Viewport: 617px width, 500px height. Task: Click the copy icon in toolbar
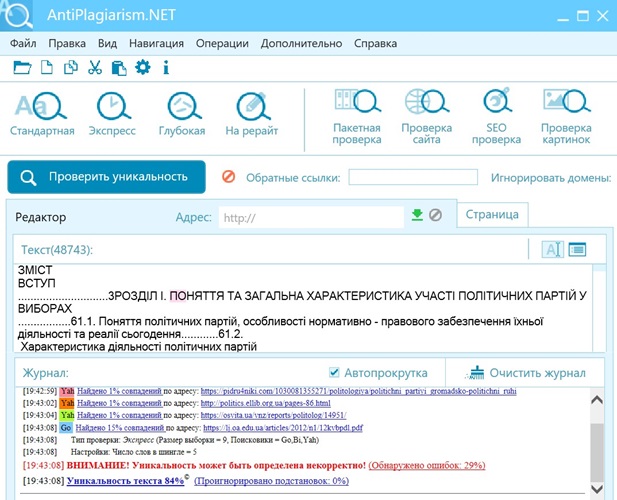pyautogui.click(x=71, y=68)
